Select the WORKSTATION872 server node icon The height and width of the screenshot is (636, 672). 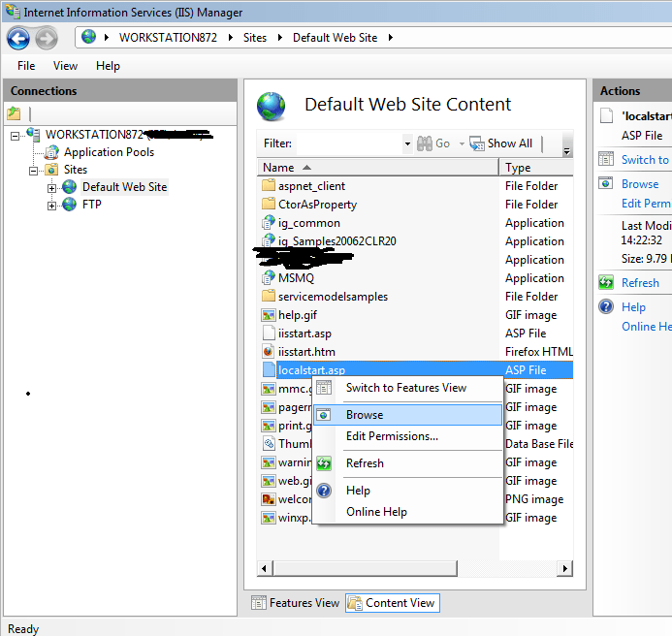pos(33,134)
